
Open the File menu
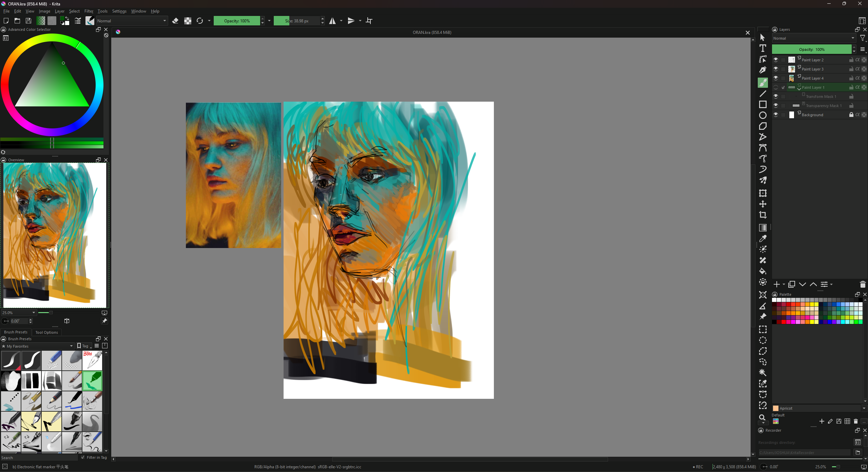click(6, 11)
